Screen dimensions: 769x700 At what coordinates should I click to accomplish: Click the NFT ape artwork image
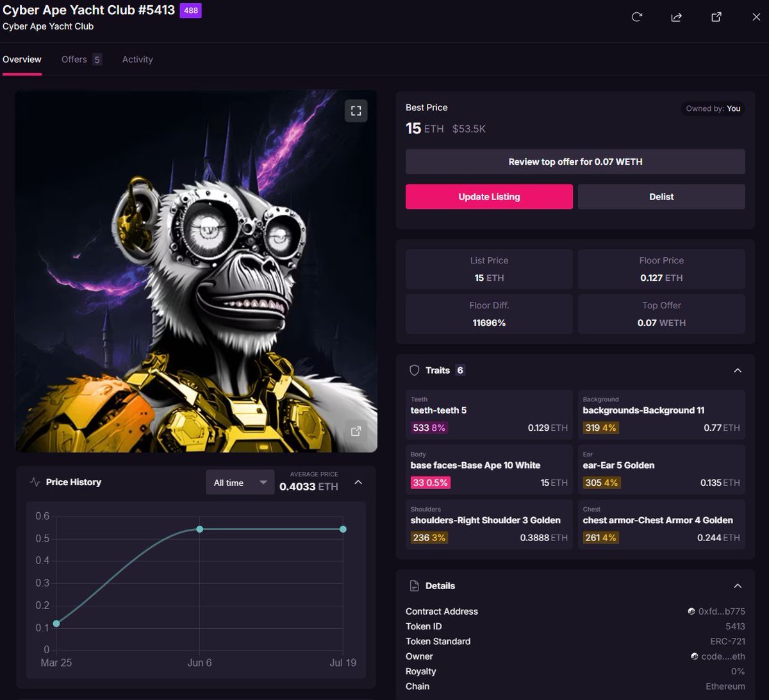click(x=196, y=271)
